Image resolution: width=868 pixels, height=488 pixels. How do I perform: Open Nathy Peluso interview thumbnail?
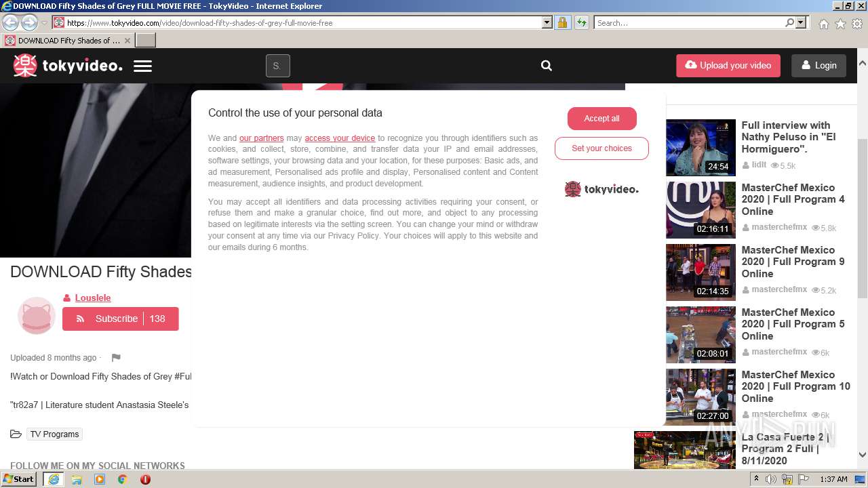pos(701,148)
